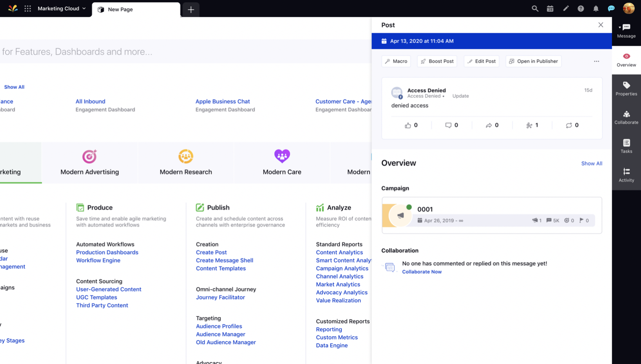Open Workflow Engine link

tap(98, 260)
